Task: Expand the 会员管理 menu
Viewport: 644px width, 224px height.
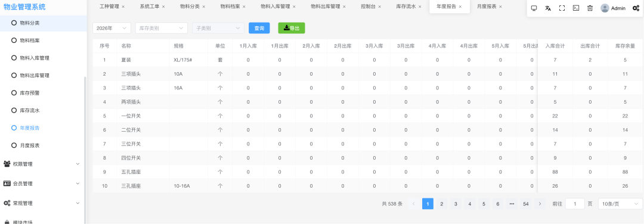Action: 43,183
